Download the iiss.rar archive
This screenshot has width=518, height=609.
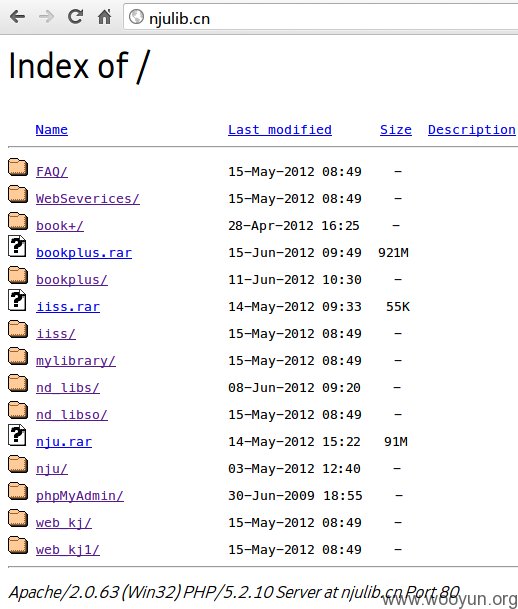click(x=68, y=307)
